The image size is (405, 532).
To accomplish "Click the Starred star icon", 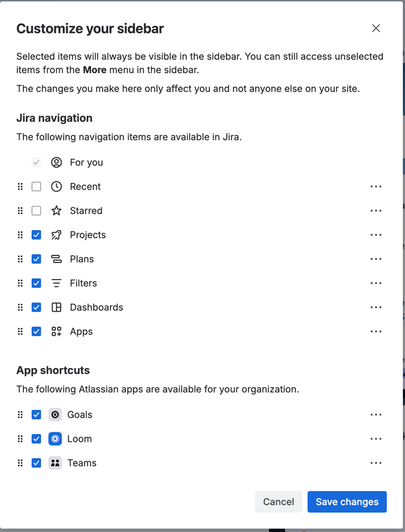I will point(56,211).
